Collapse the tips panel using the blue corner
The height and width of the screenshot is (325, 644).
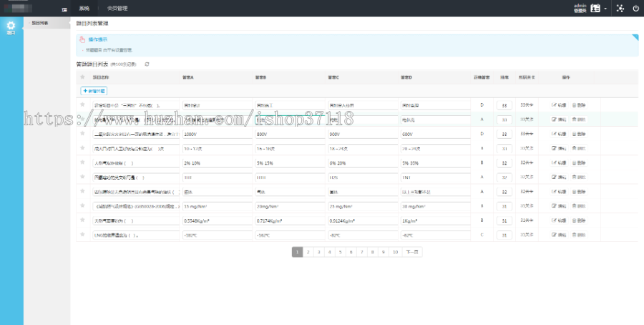[x=635, y=37]
